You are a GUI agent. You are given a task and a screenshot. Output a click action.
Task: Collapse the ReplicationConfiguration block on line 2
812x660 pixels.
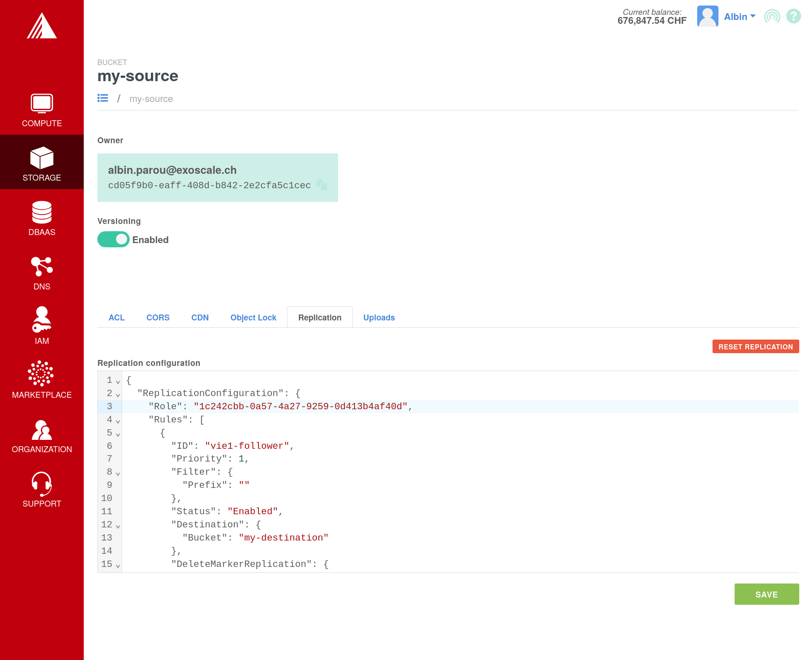click(x=118, y=395)
